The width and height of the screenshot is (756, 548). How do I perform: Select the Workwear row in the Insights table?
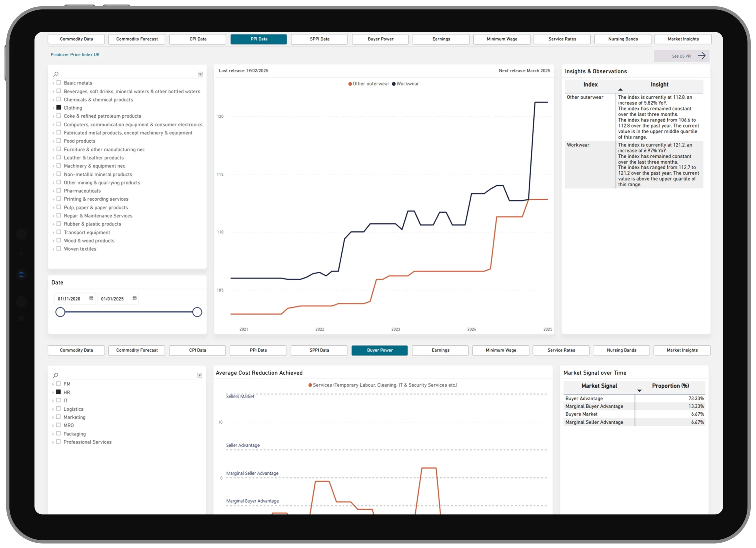(634, 165)
